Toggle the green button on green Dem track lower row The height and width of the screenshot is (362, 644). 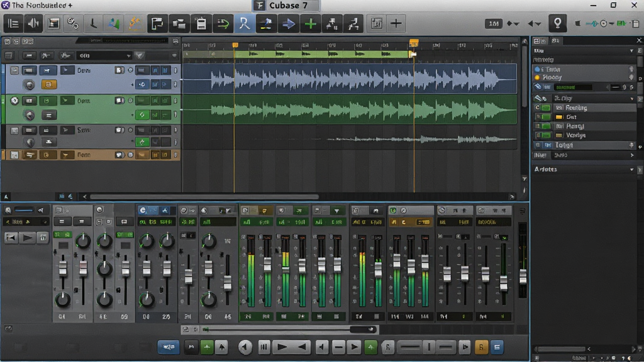click(142, 115)
